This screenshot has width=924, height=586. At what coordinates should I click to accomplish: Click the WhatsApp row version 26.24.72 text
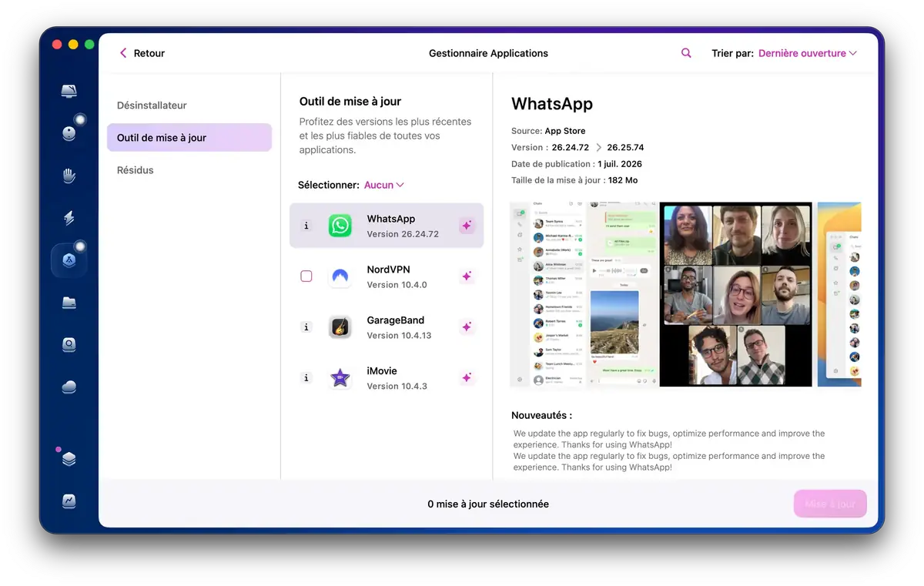tap(403, 234)
